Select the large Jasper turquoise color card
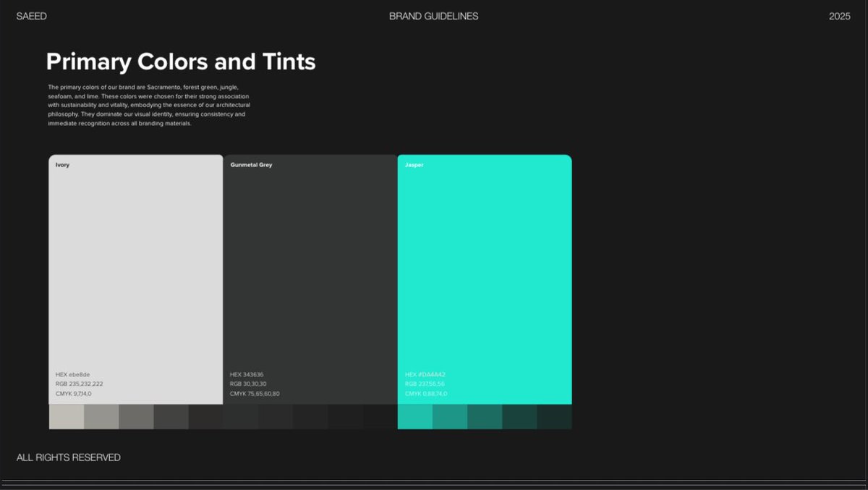 485,279
